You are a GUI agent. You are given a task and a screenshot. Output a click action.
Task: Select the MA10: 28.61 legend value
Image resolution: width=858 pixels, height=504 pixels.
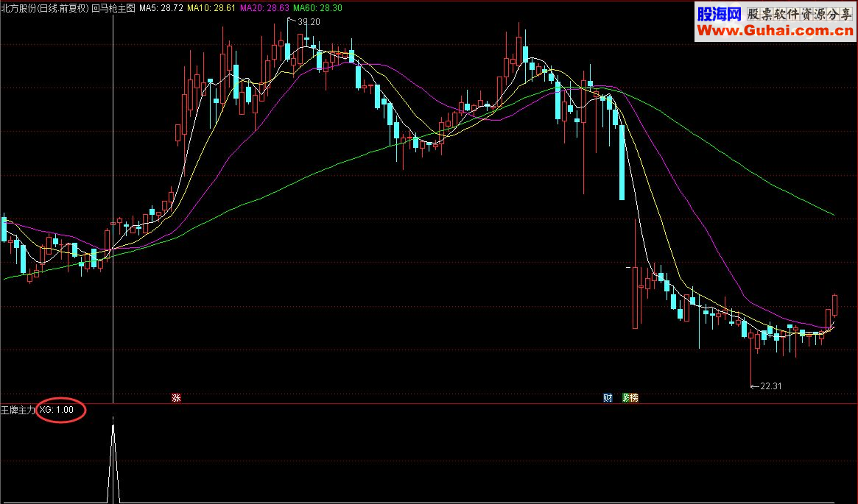pyautogui.click(x=211, y=8)
